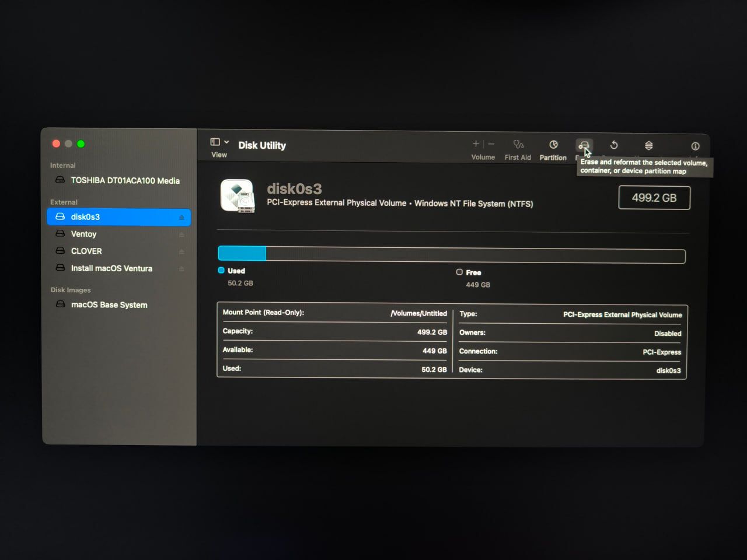Click the blue used-space usage bar
Image resolution: width=747 pixels, height=560 pixels.
(x=242, y=254)
